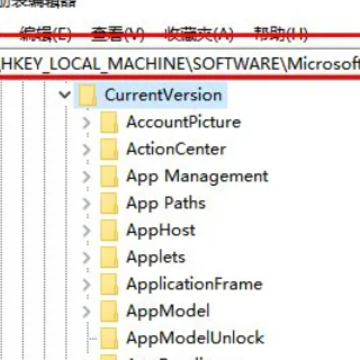
Task: Expand the ApplicationFrame key
Action: 87,284
